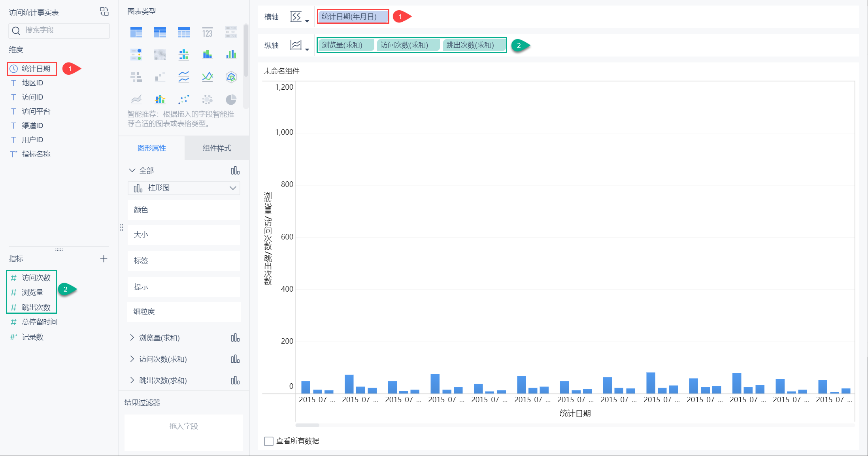The width and height of the screenshot is (868, 456).
Task: Collapse the 全部 section
Action: click(132, 170)
